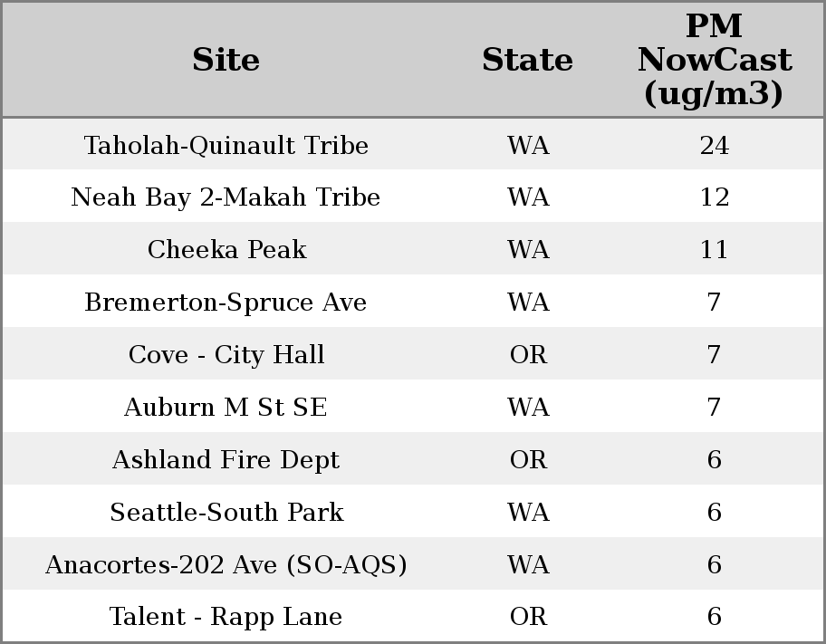The image size is (826, 644).
Task: Select the Auburn M St SE site
Action: click(226, 407)
